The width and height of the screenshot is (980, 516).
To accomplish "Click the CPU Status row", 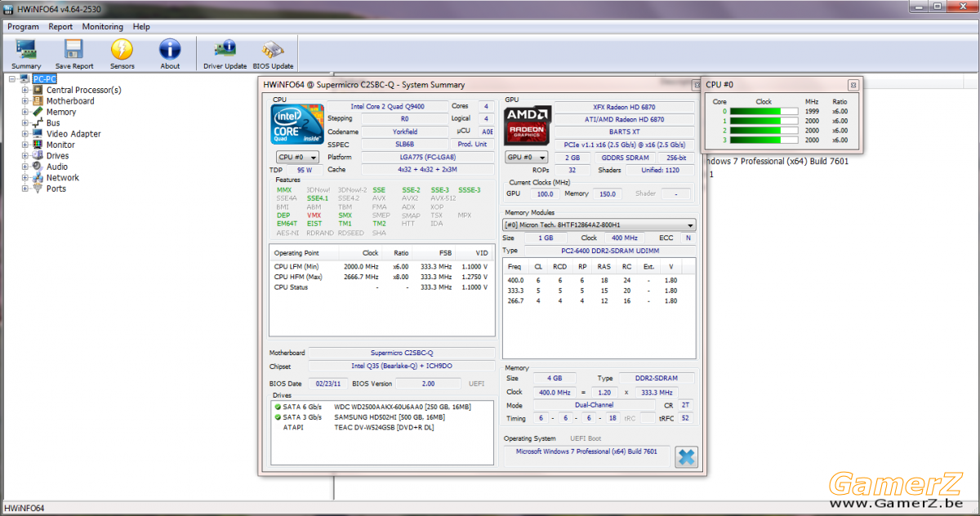I will point(381,287).
